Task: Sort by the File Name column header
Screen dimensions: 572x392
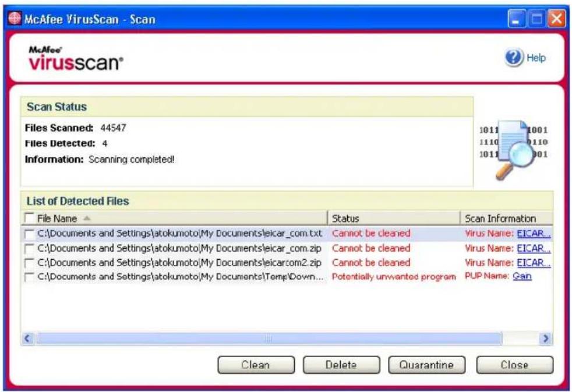Action: (x=174, y=218)
